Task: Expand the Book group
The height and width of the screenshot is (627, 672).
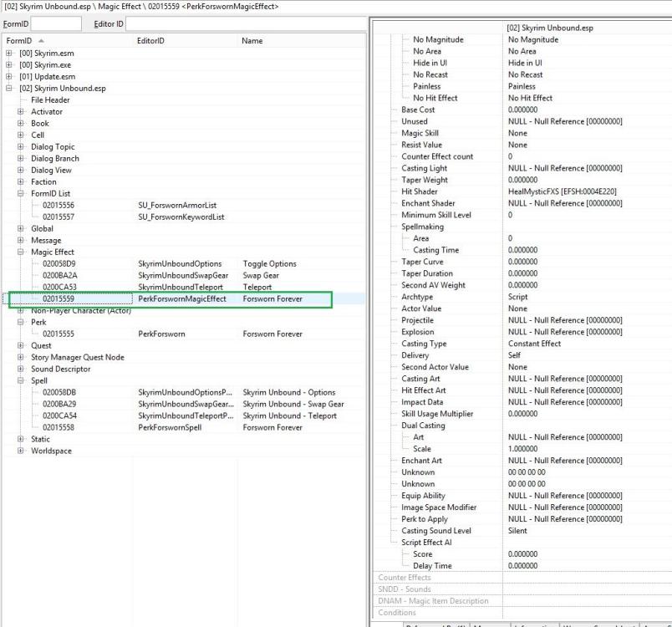Action: click(x=20, y=123)
